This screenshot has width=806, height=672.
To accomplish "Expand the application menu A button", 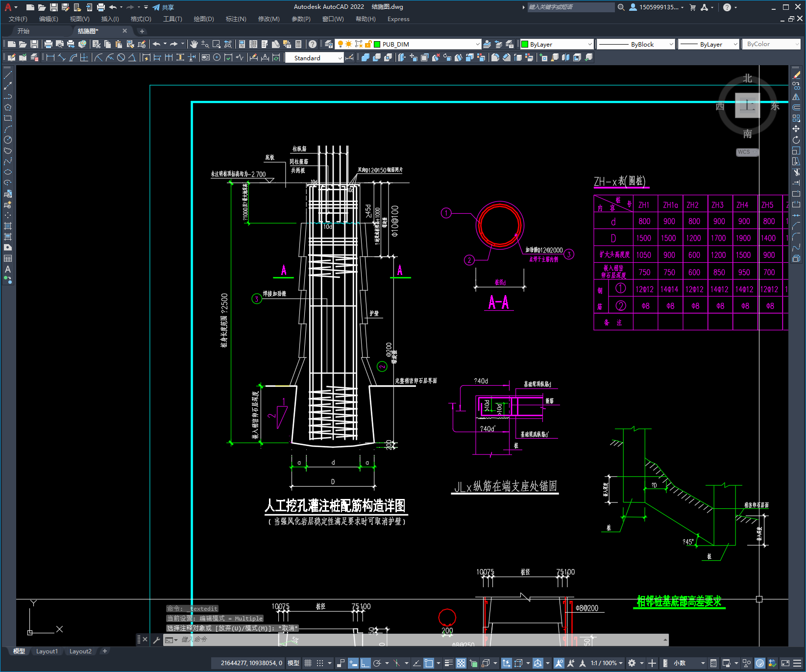I will pyautogui.click(x=11, y=7).
